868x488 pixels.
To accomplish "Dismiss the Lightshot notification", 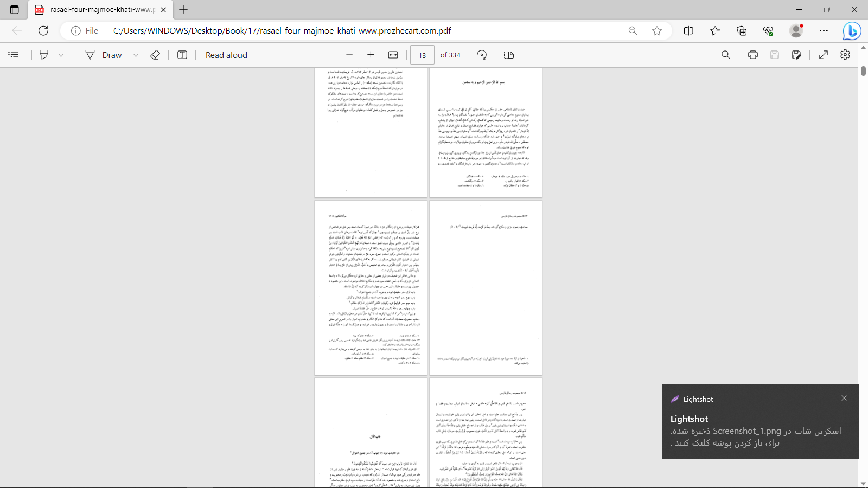I will (x=844, y=398).
